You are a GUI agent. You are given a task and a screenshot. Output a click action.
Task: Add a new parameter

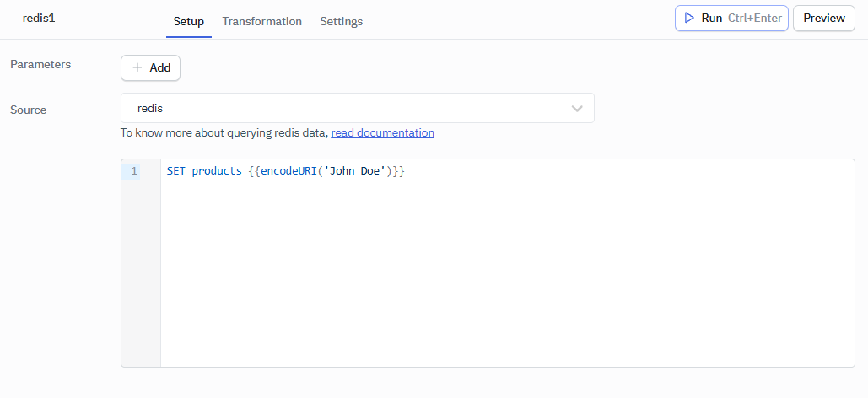pos(150,68)
